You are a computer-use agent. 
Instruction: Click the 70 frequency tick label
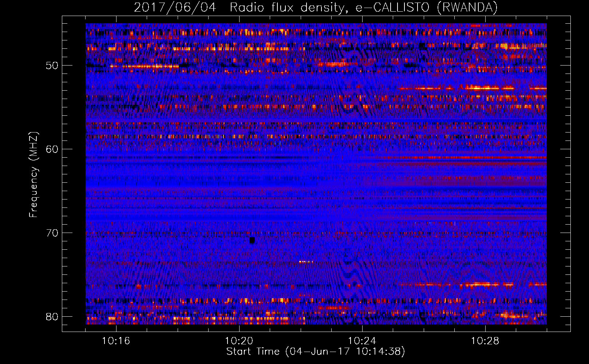[52, 233]
